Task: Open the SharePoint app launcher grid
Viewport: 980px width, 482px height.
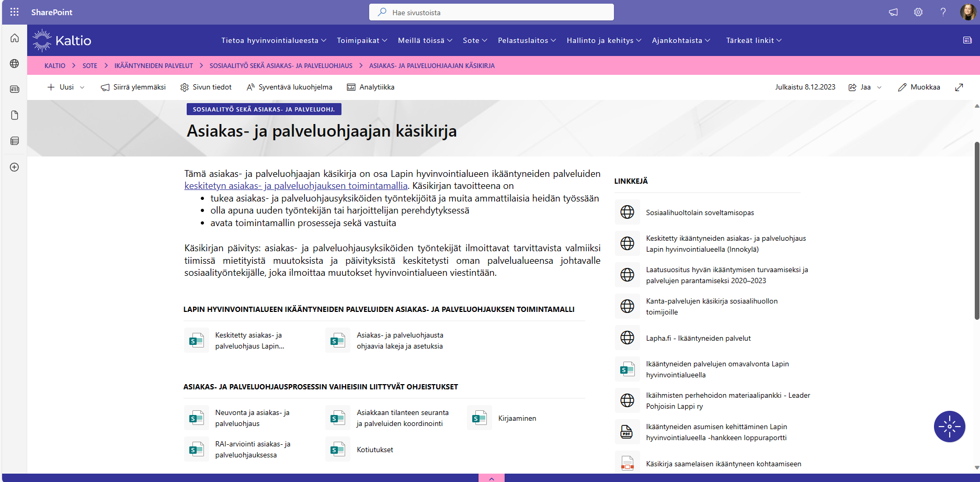Action: tap(15, 12)
